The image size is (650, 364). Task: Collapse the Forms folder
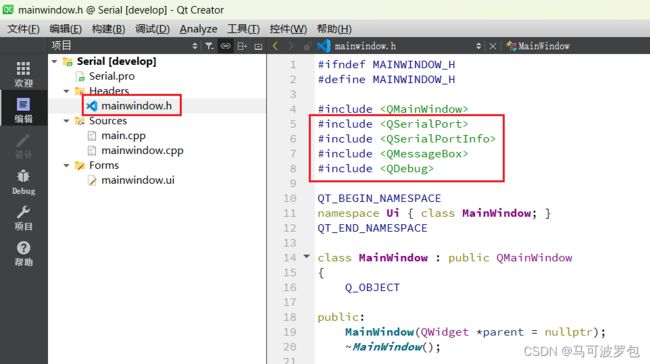coord(66,165)
